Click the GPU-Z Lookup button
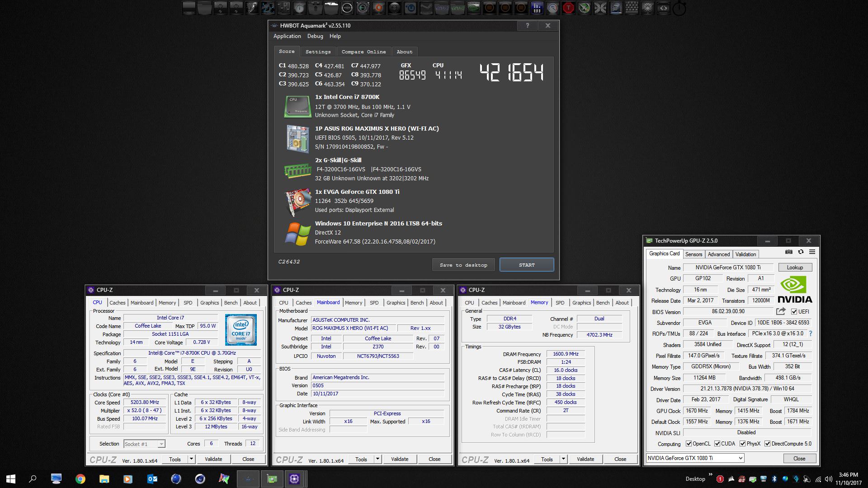Image resolution: width=868 pixels, height=488 pixels. click(795, 267)
